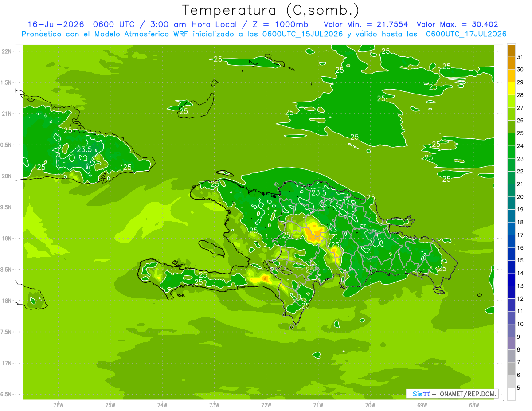Image resolution: width=532 pixels, height=411 pixels.
Task: Click the 74W longitude axis label
Action: [162, 405]
